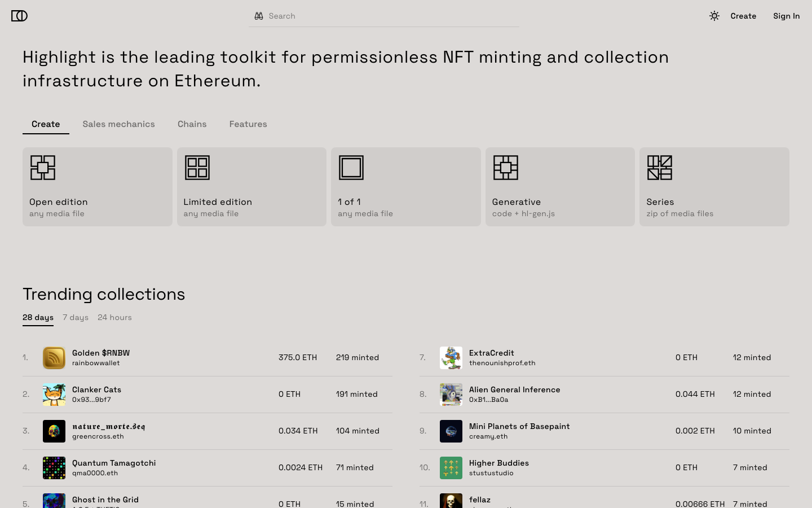This screenshot has height=508, width=812.
Task: Open the nature_morte.seq collection link
Action: tap(109, 426)
